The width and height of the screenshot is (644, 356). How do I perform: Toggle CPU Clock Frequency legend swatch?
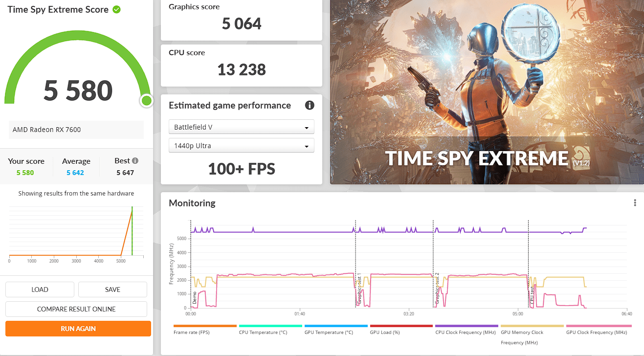pyautogui.click(x=467, y=326)
